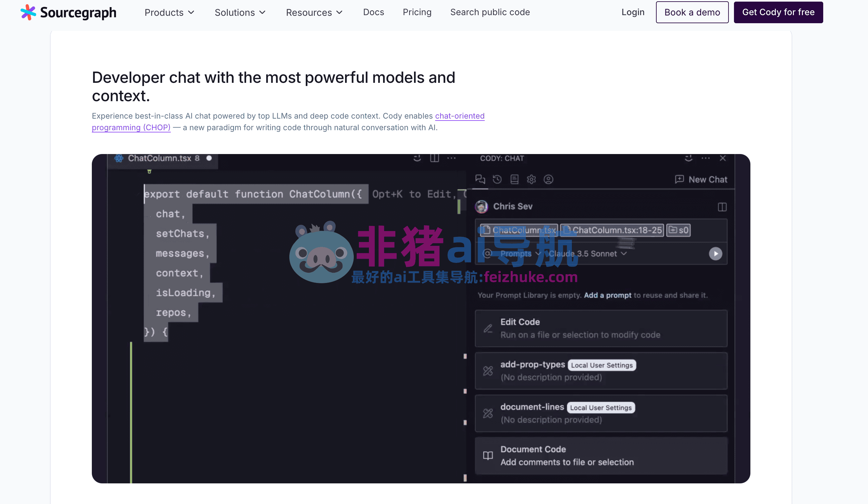The height and width of the screenshot is (504, 868).
Task: Click the split editor icon in tab bar
Action: tap(434, 158)
